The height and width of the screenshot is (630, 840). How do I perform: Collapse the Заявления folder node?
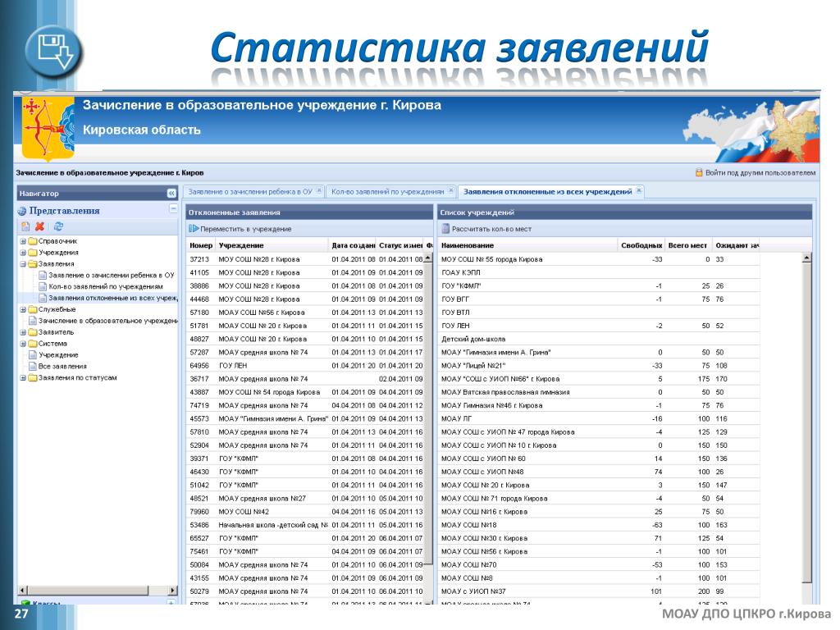point(23,263)
